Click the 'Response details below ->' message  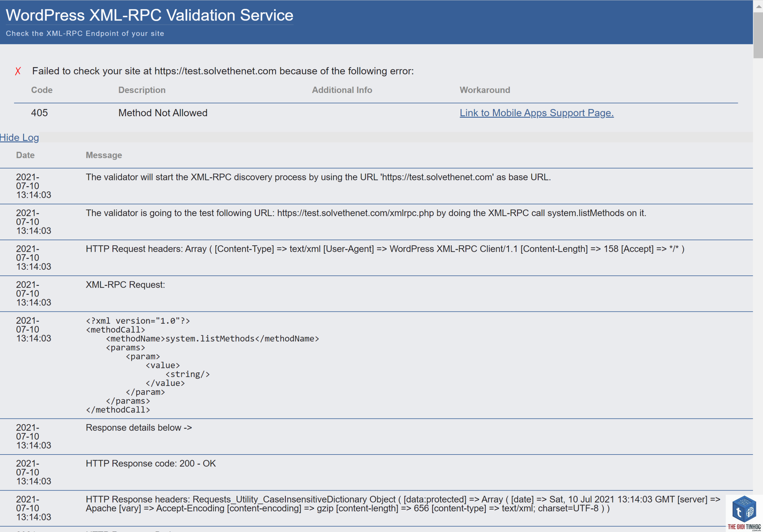[139, 428]
